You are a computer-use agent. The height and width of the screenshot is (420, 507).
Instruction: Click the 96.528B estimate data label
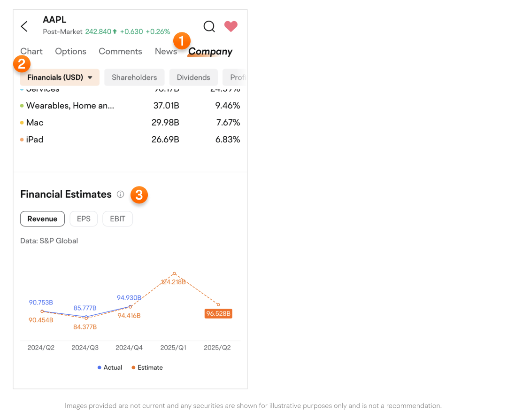click(x=218, y=313)
